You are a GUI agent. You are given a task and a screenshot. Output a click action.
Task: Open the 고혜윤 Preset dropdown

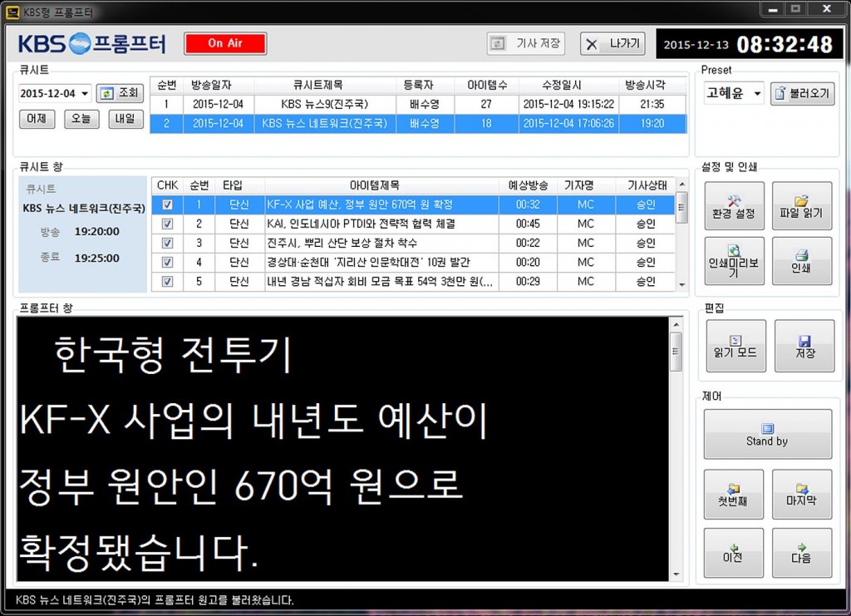[x=757, y=93]
